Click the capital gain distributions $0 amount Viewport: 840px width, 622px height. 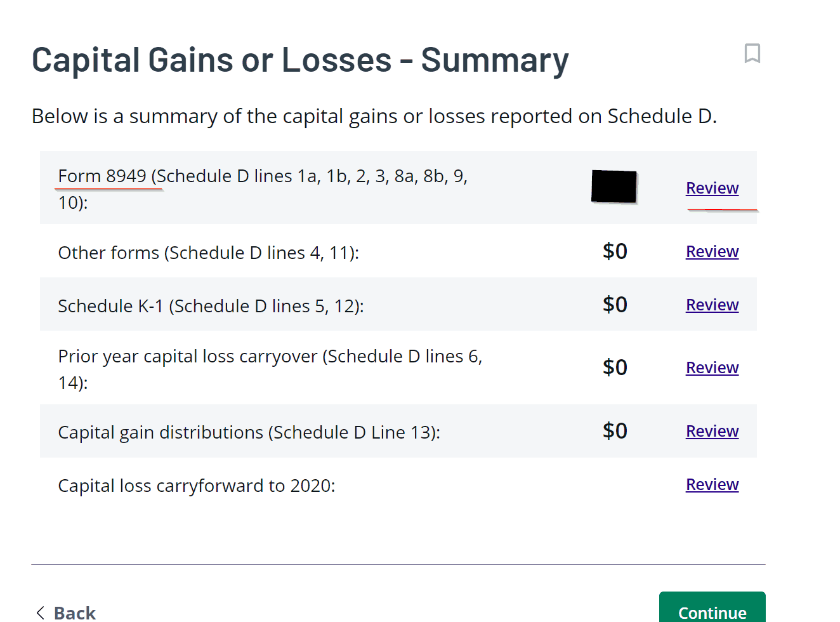tap(615, 431)
